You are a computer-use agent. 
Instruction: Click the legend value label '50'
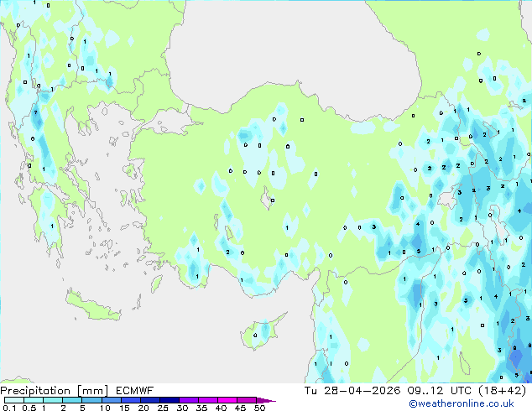point(259,408)
